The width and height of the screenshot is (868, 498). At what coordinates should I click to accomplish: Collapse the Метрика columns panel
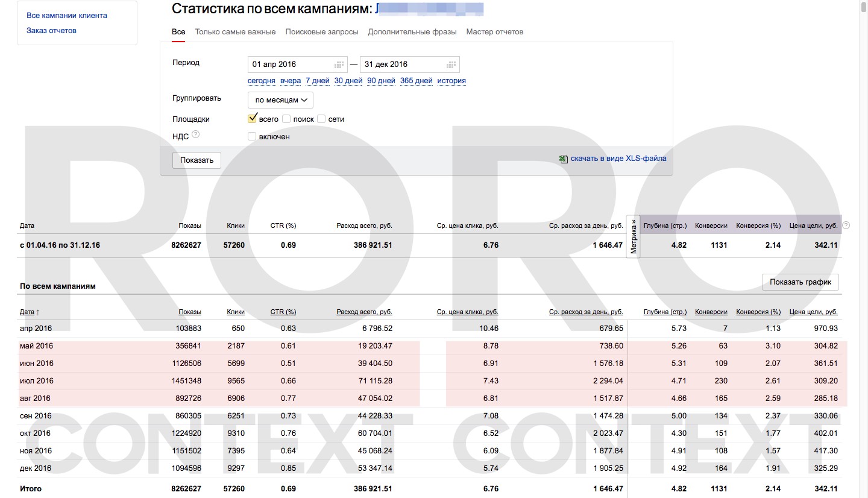click(634, 236)
